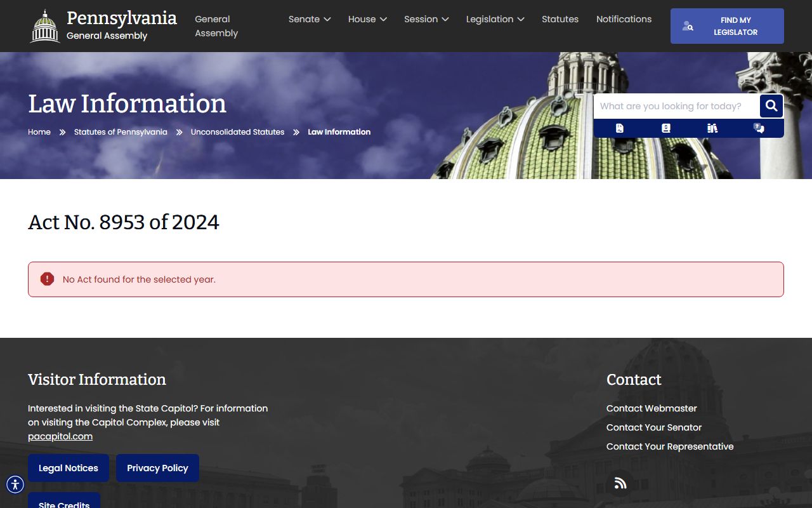This screenshot has height=508, width=812.
Task: Open the RSS feed icon
Action: (620, 483)
